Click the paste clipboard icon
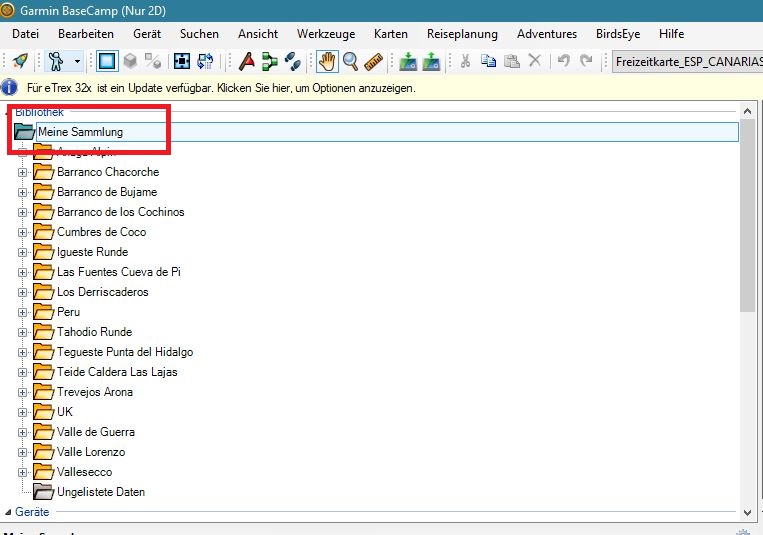 click(511, 61)
